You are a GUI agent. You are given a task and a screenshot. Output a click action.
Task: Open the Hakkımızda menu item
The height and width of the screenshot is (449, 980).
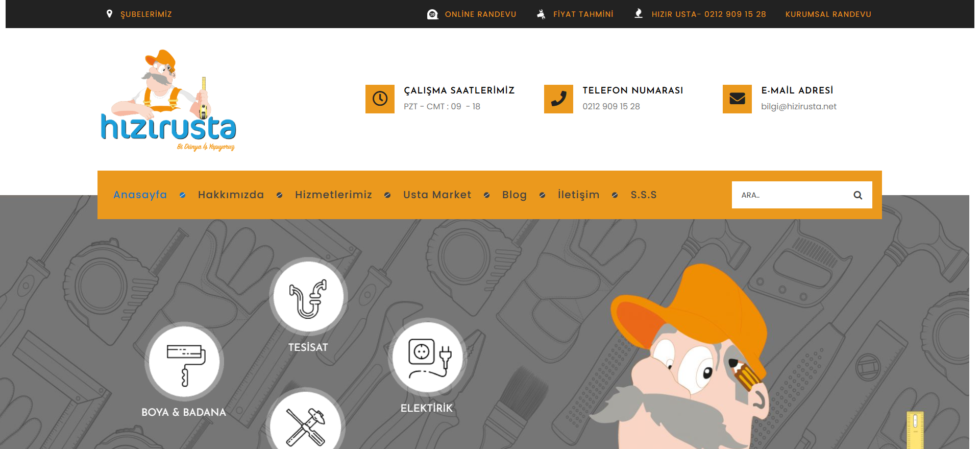231,195
